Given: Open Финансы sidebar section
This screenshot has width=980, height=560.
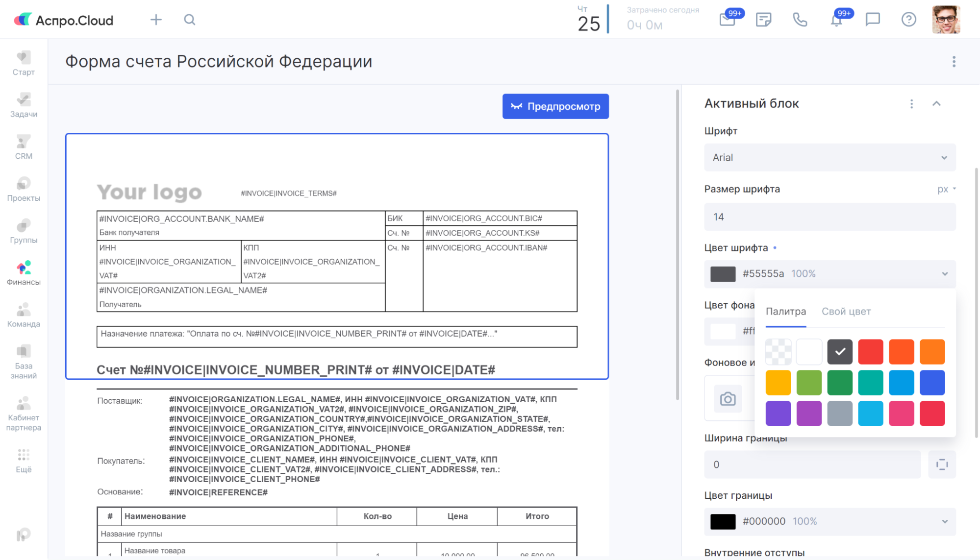Looking at the screenshot, I should (24, 273).
